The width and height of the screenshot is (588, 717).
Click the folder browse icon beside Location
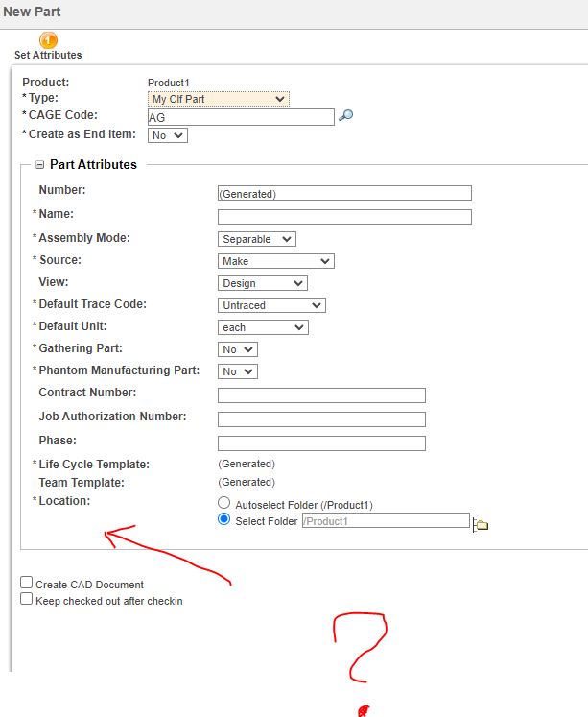[x=482, y=524]
